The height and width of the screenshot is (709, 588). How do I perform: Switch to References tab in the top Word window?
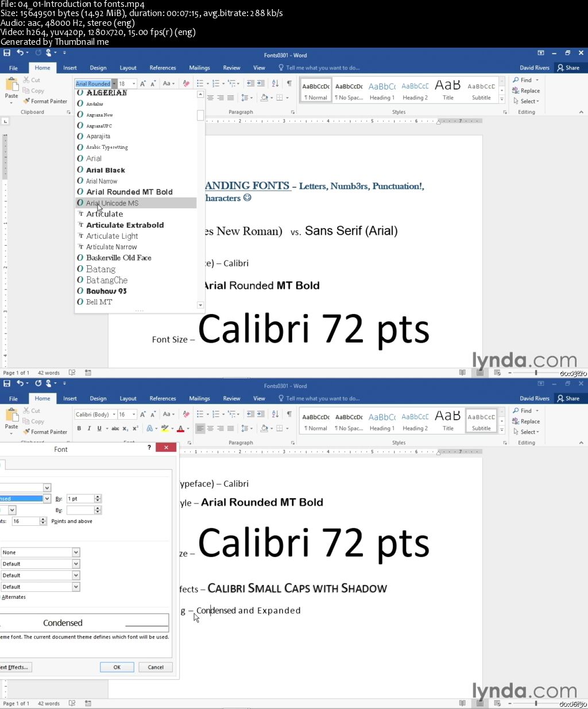[x=163, y=68]
